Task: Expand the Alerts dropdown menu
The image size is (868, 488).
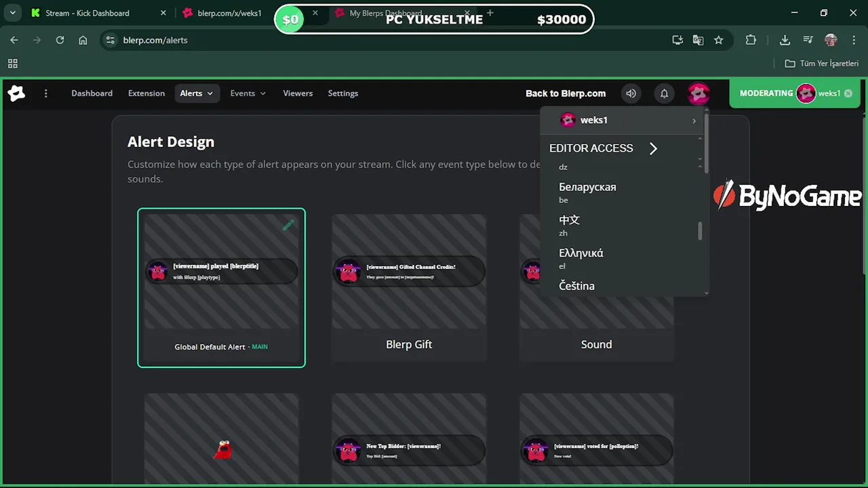Action: (197, 94)
